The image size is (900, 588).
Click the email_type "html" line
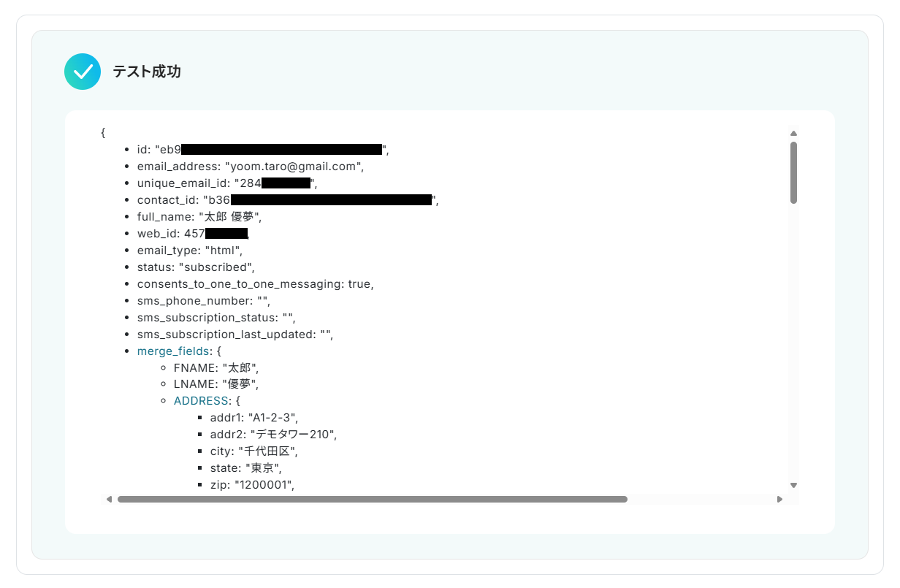tap(190, 251)
